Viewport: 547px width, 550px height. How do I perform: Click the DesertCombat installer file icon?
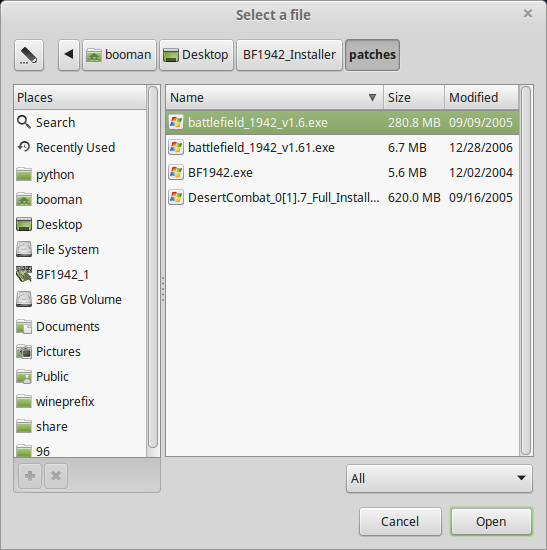pyautogui.click(x=176, y=197)
